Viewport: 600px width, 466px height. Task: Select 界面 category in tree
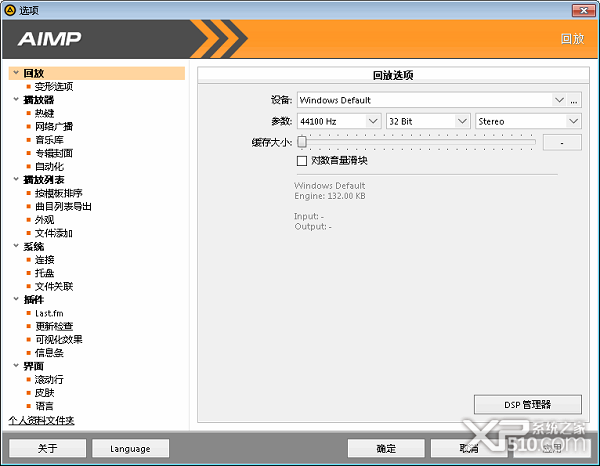34,366
